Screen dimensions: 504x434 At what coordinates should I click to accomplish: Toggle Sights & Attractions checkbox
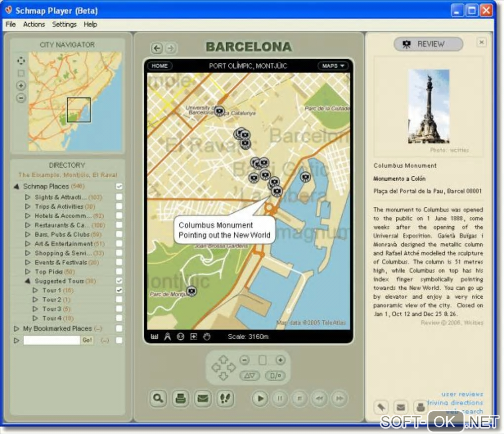[119, 197]
